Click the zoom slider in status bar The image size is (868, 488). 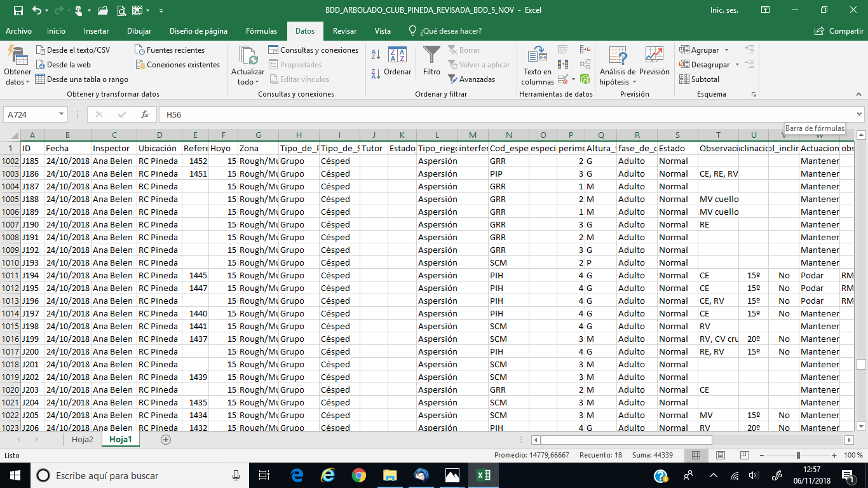(798, 456)
